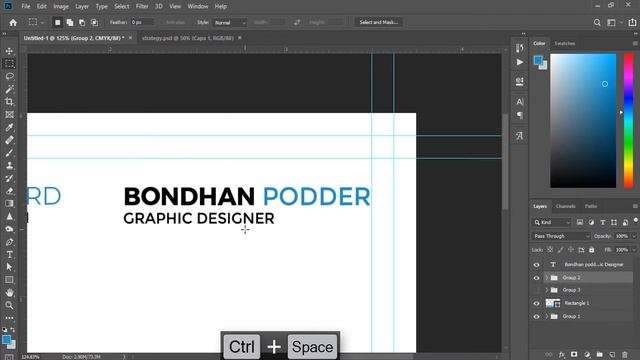Select the Frame tool
This screenshot has width=640, height=360.
[9, 114]
